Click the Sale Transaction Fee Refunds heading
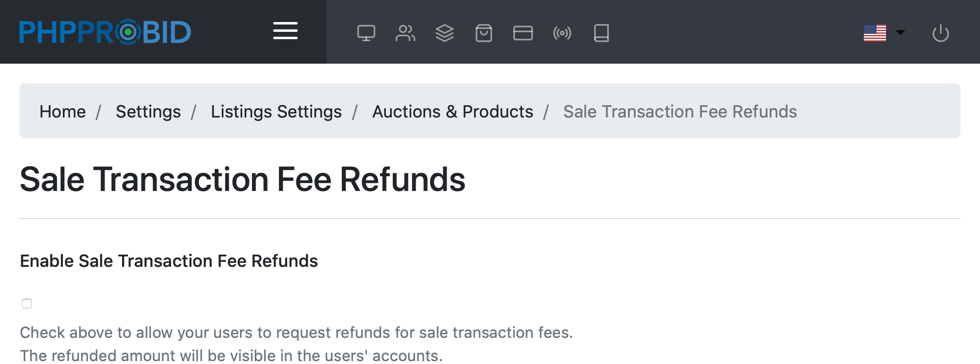Viewport: 980px width, 364px height. point(243,180)
